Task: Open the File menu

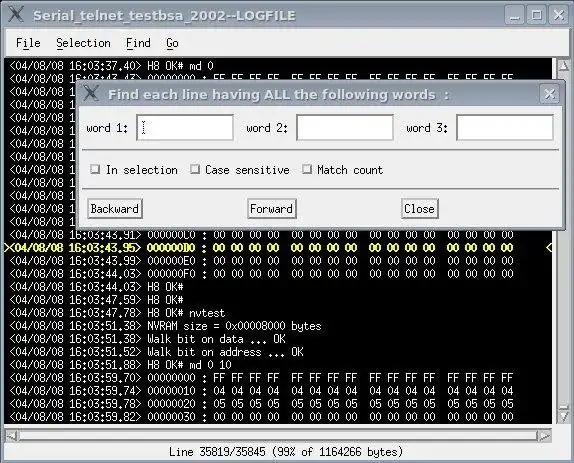Action: point(28,43)
